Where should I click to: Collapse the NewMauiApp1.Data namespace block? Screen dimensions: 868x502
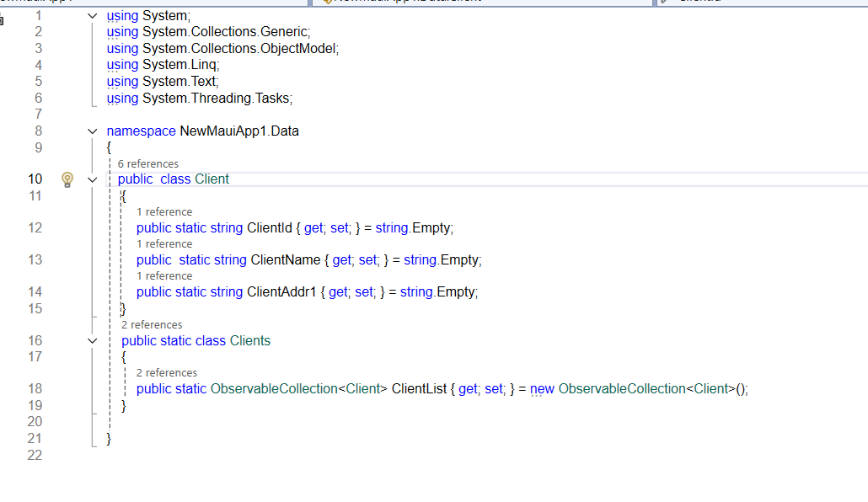93,131
